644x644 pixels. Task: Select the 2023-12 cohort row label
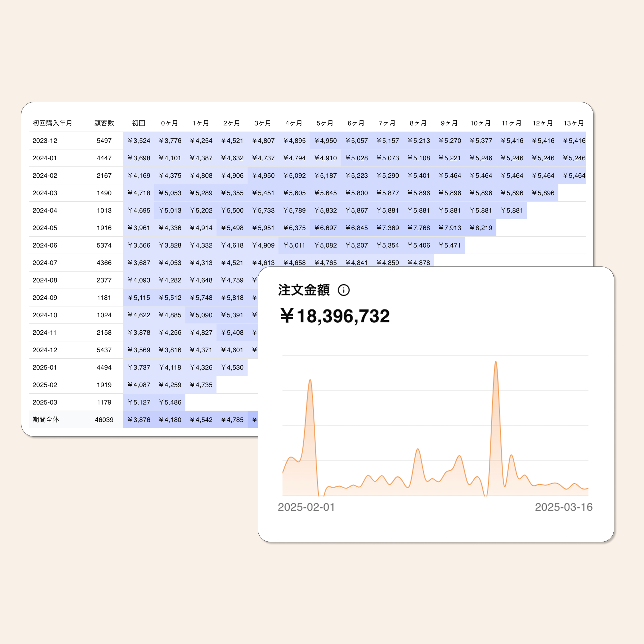coord(45,141)
